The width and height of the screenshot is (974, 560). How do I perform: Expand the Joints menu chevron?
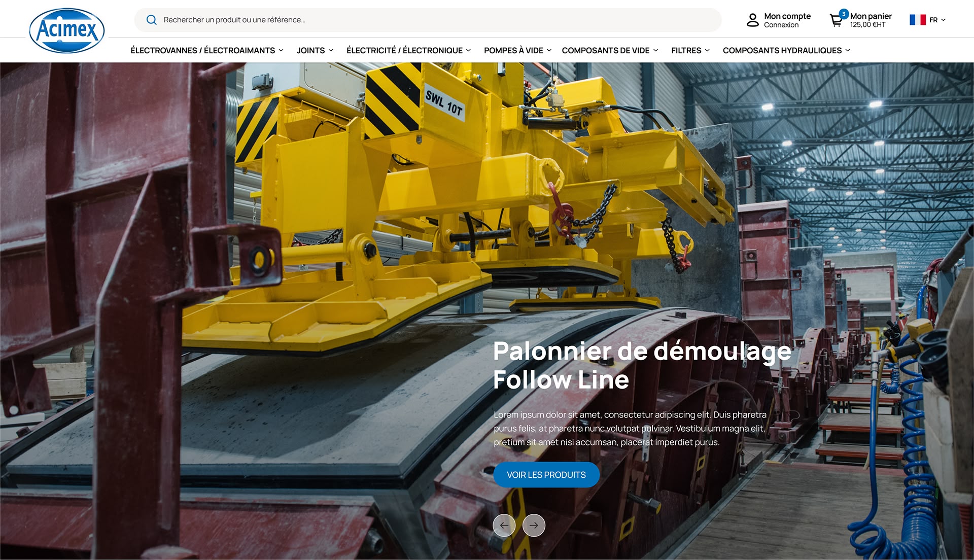coord(331,50)
